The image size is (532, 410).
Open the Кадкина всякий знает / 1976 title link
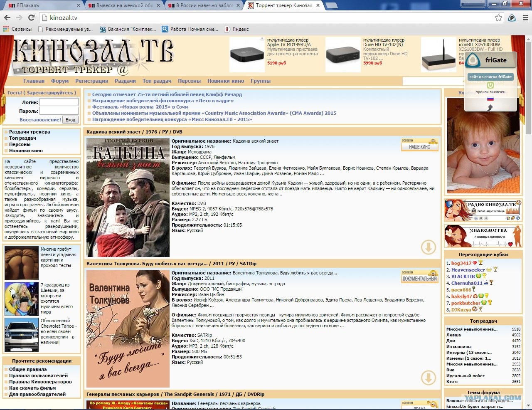point(134,132)
